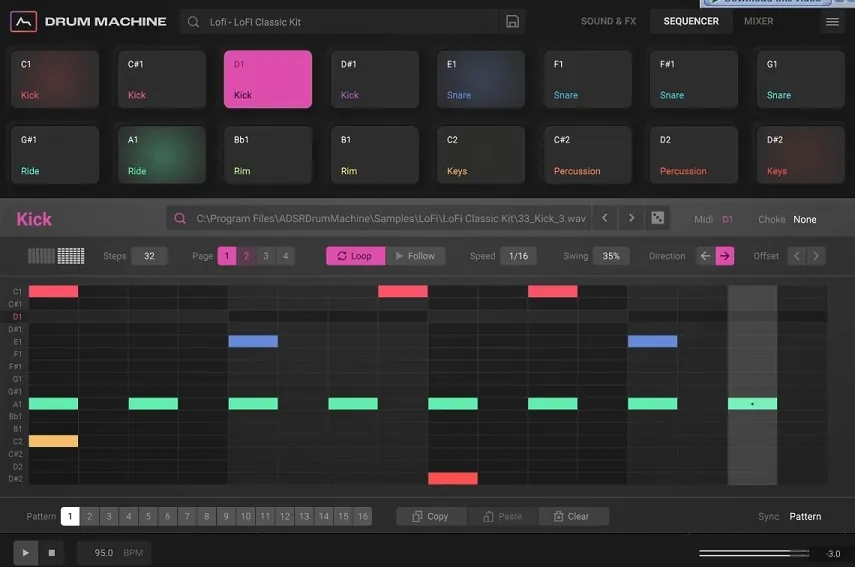Clear the current pattern

[x=574, y=516]
